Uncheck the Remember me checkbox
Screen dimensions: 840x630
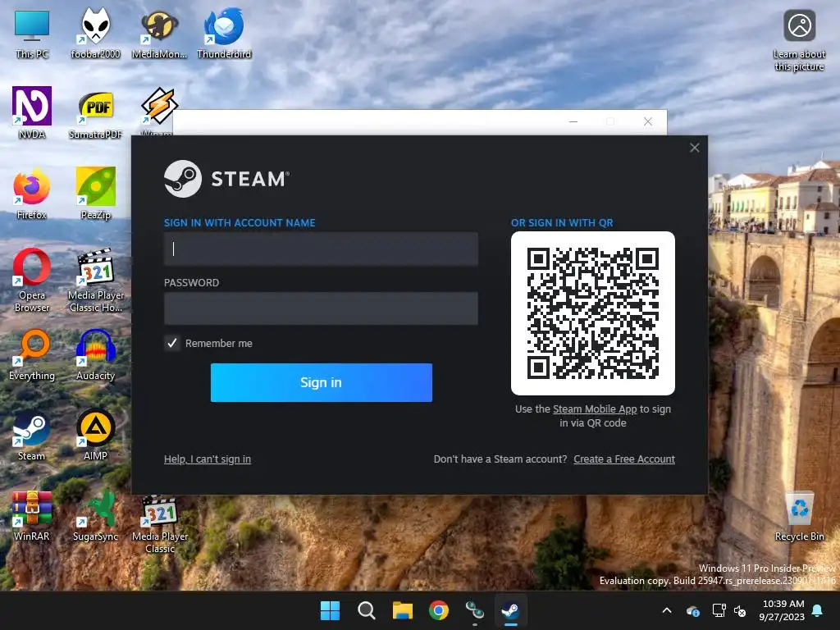[172, 343]
